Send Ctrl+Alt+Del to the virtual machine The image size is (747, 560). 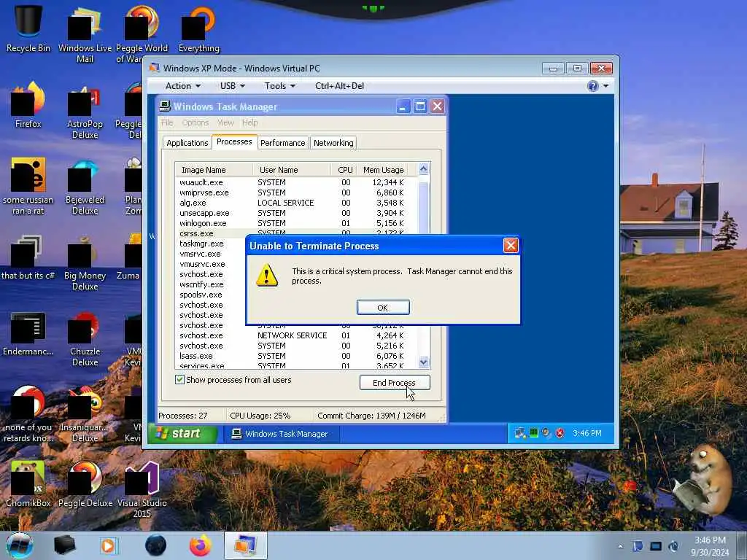point(339,86)
